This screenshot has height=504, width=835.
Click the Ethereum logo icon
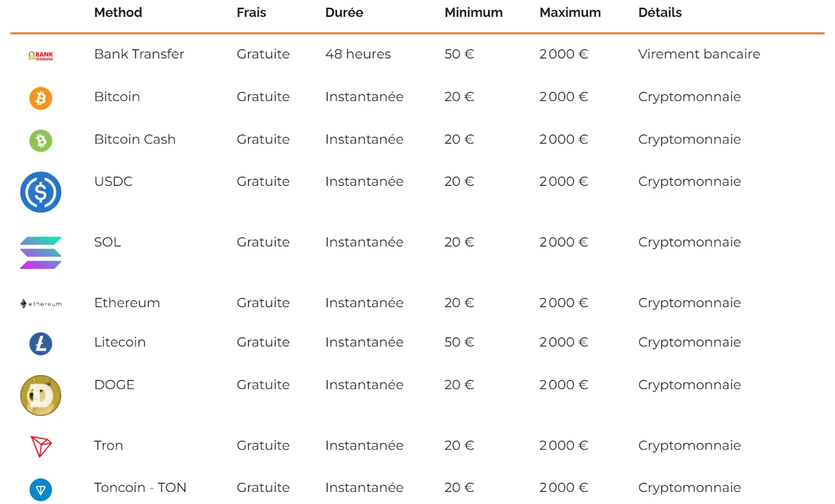pos(41,304)
